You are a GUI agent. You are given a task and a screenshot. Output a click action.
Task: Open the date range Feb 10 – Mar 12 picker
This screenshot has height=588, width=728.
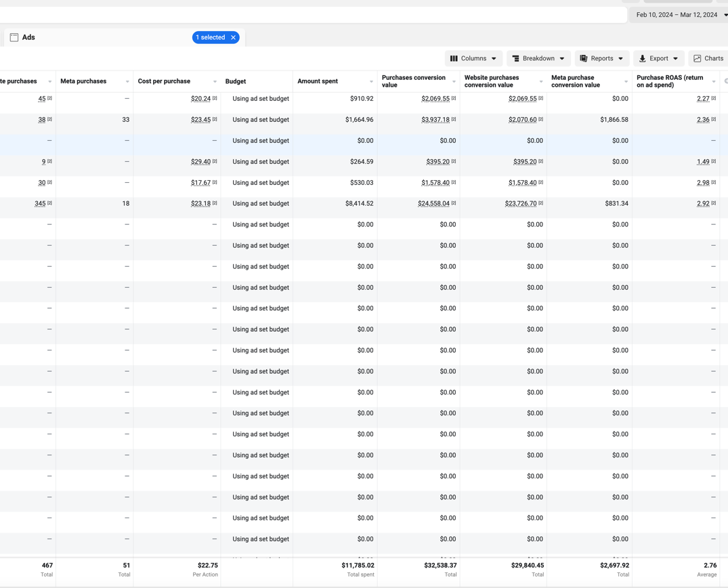(680, 15)
